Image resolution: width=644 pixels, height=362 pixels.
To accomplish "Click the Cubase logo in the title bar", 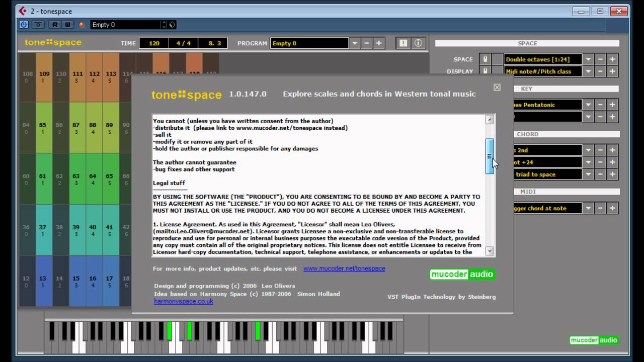I will [23, 11].
